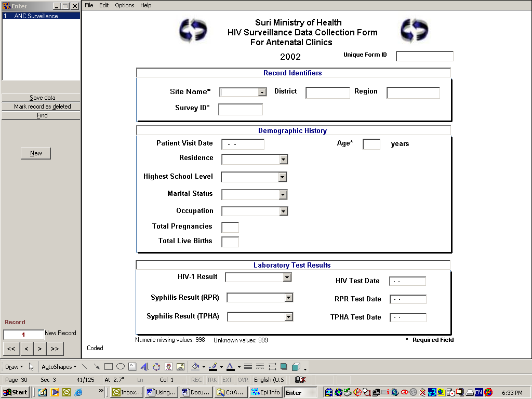Open the Site Name dropdown

262,92
